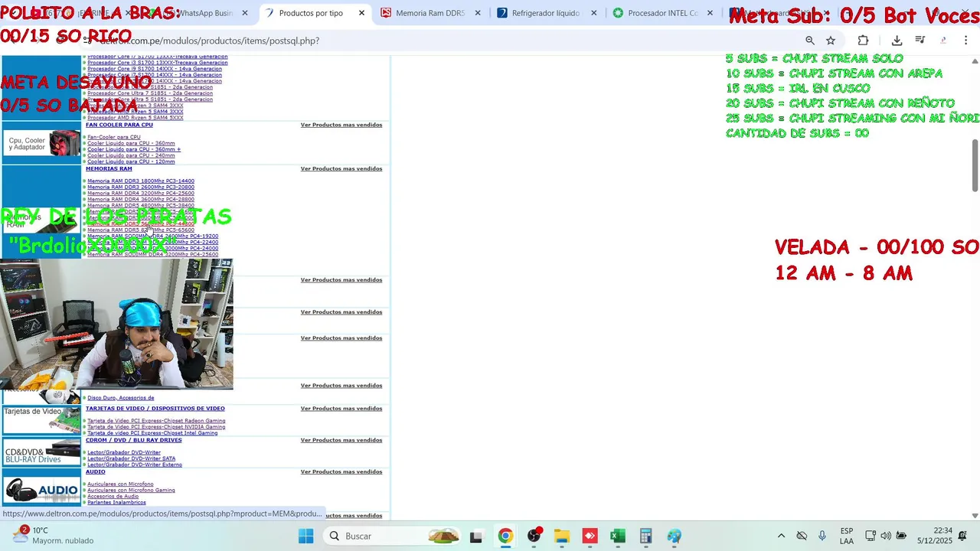Open the Chrome downloads icon
This screenshot has height=551, width=980.
click(x=897, y=41)
